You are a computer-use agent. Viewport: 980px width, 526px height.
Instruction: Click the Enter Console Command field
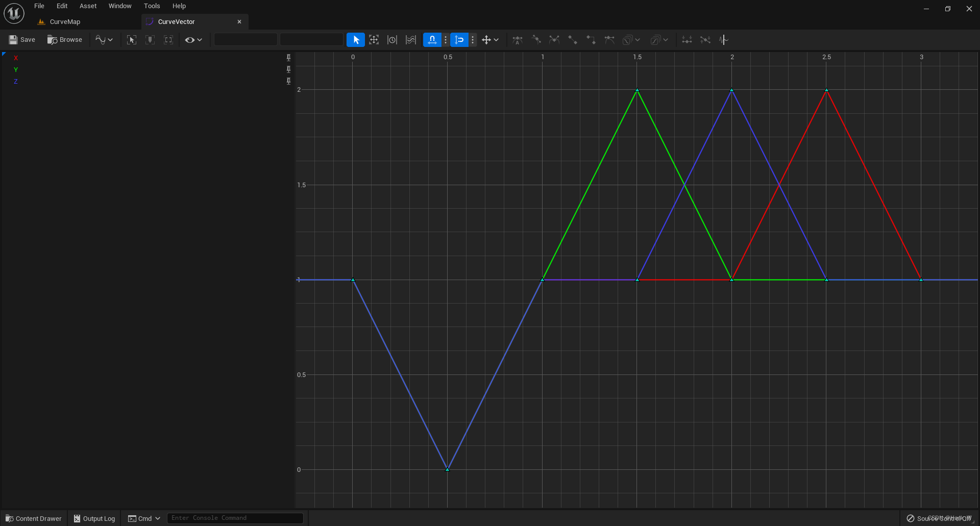click(x=235, y=518)
